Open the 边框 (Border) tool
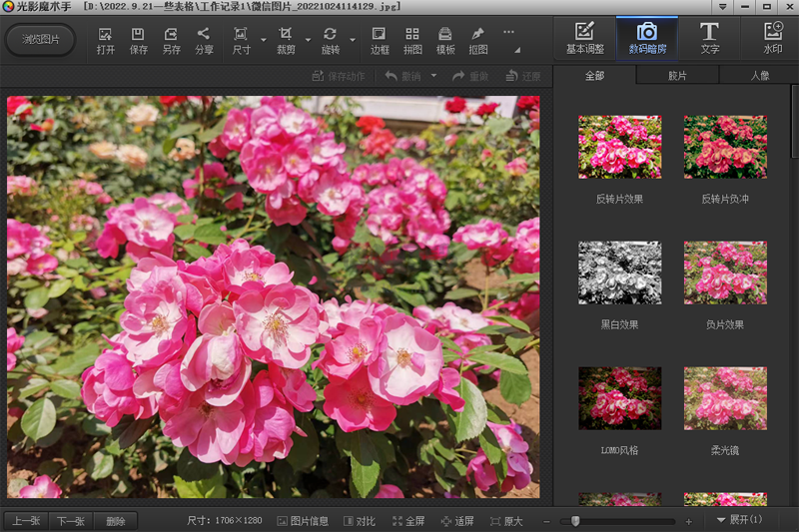The image size is (799, 532). [x=380, y=40]
